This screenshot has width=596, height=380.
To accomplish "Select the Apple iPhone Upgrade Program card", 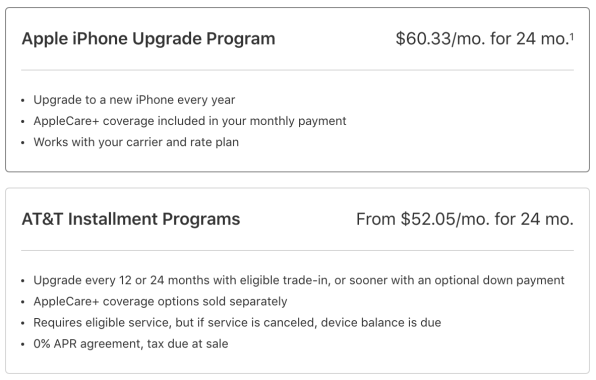I will pos(297,90).
